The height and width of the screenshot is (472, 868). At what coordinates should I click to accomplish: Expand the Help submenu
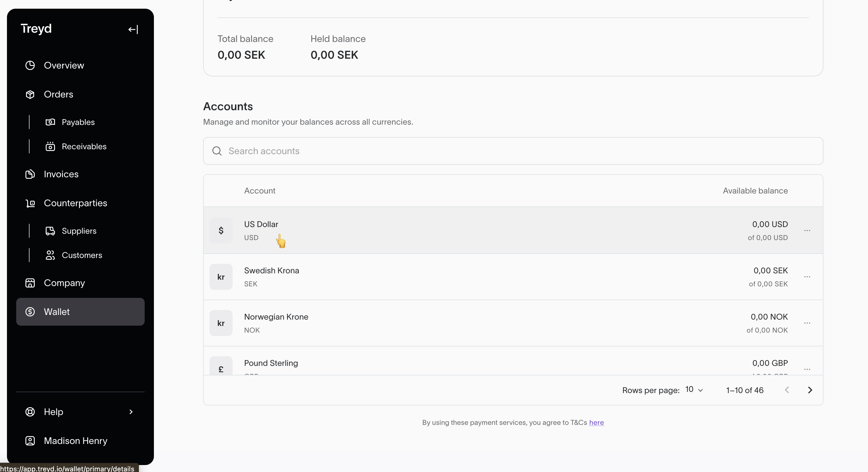pyautogui.click(x=131, y=412)
